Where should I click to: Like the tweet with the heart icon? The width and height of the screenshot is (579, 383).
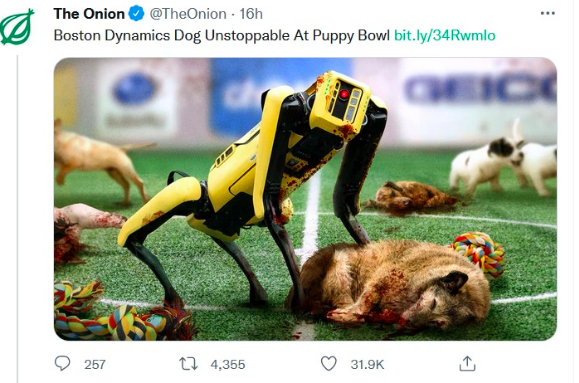pyautogui.click(x=329, y=363)
